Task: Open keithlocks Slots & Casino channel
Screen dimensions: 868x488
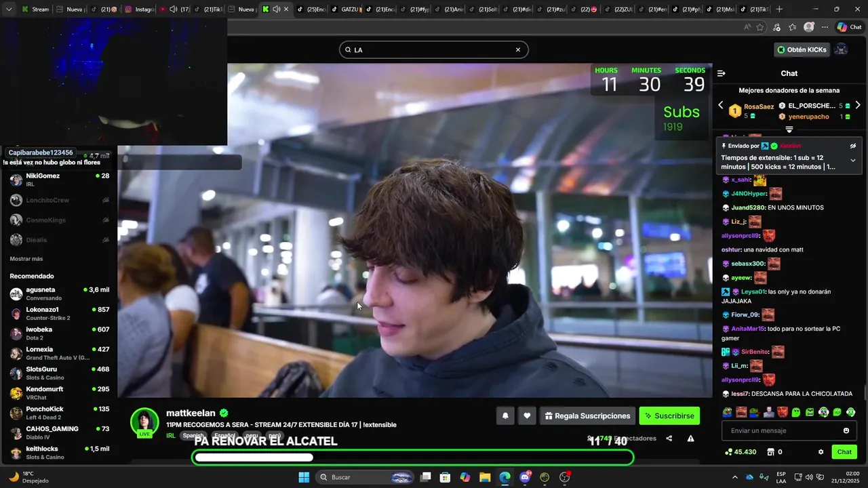Action: [x=59, y=453]
